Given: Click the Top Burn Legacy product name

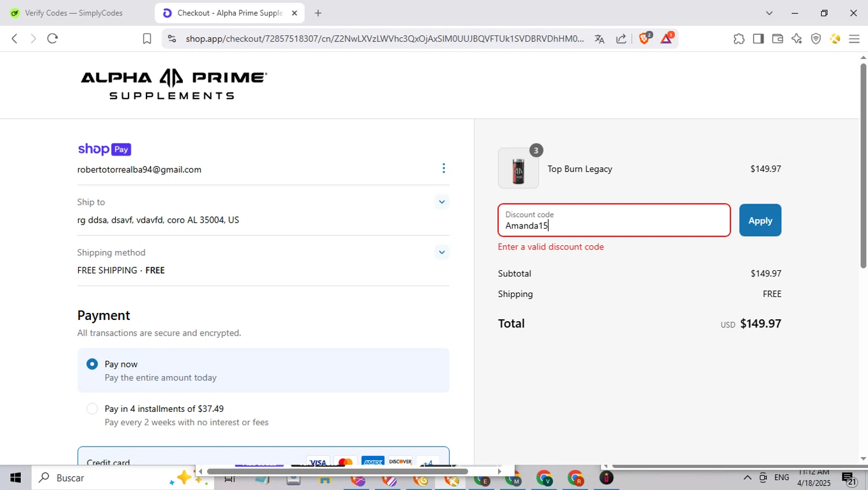Looking at the screenshot, I should coord(580,169).
